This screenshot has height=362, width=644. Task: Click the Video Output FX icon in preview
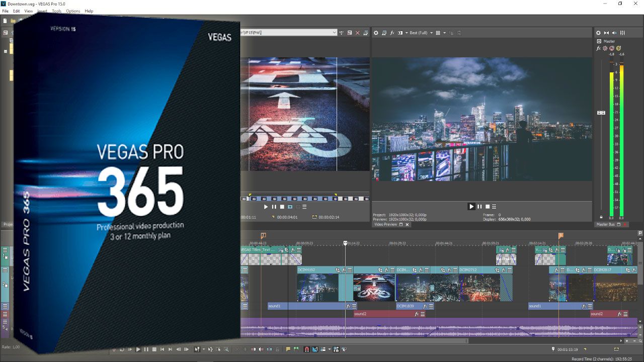pyautogui.click(x=392, y=33)
